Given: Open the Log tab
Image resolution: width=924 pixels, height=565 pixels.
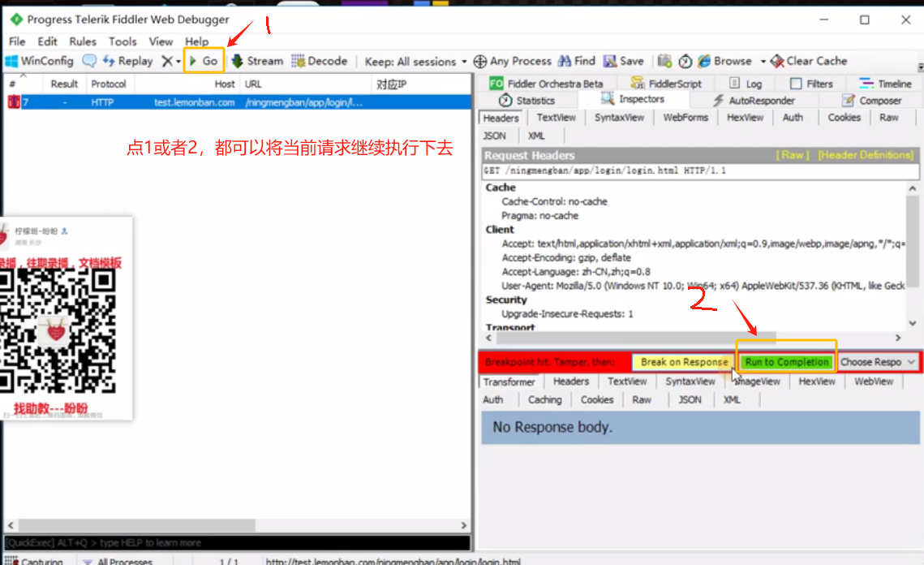Looking at the screenshot, I should point(746,84).
